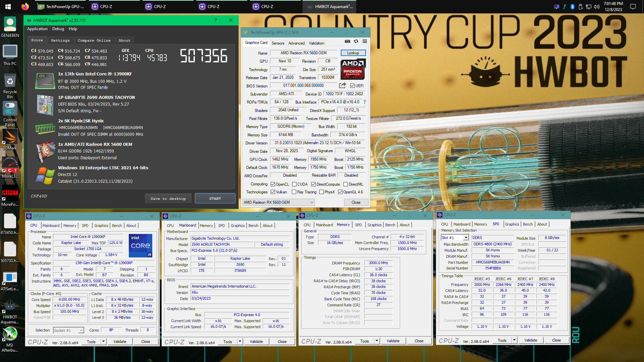This screenshot has height=362, width=644.
Task: Open the 505730.h file on desktop
Action: 10,252
